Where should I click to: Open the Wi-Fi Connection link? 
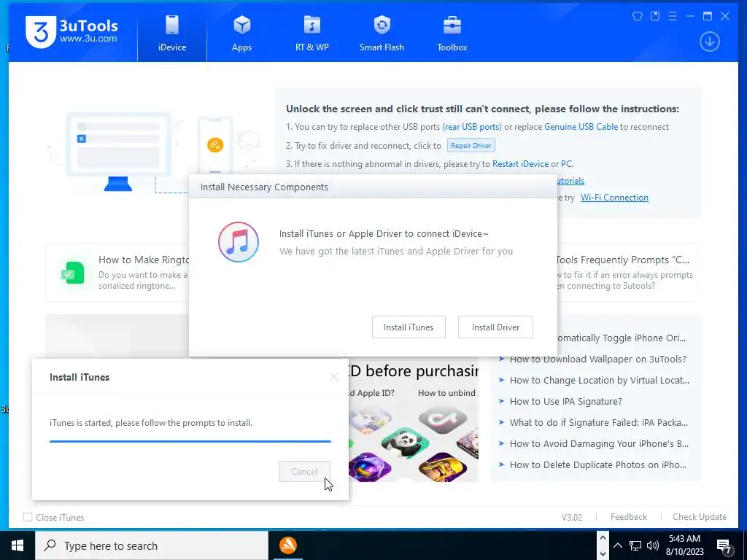[614, 198]
